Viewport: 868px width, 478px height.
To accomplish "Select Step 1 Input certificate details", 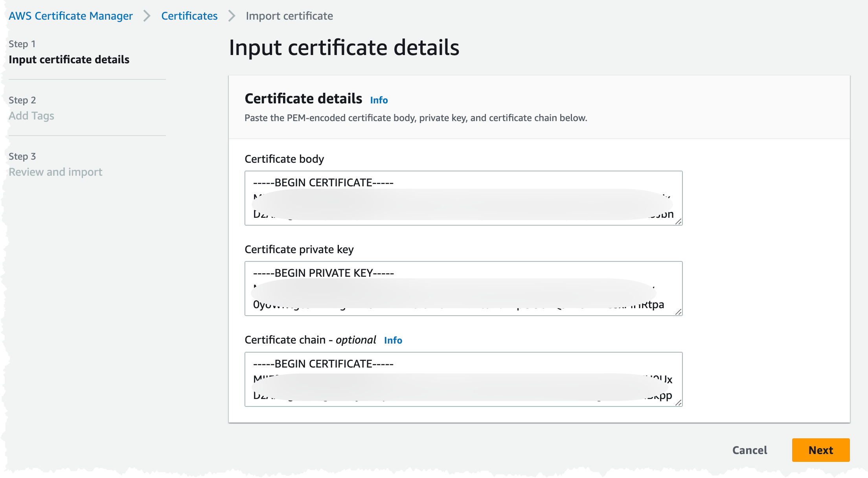I will [x=69, y=59].
